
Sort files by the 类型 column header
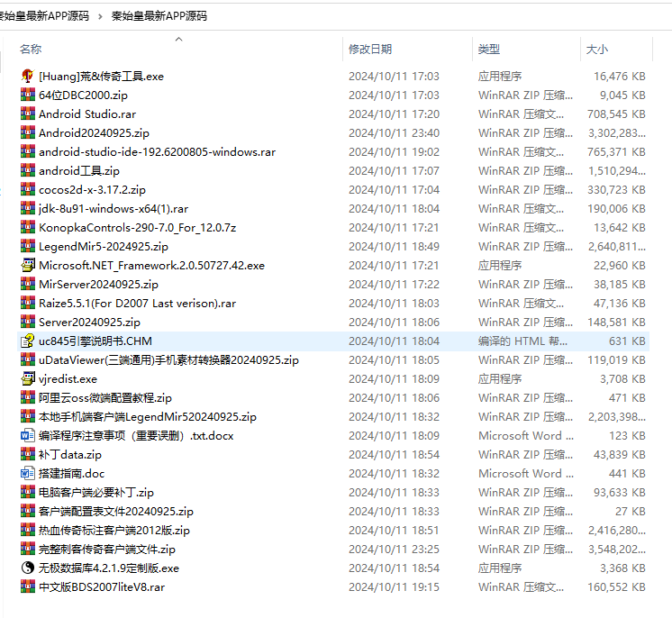[488, 50]
